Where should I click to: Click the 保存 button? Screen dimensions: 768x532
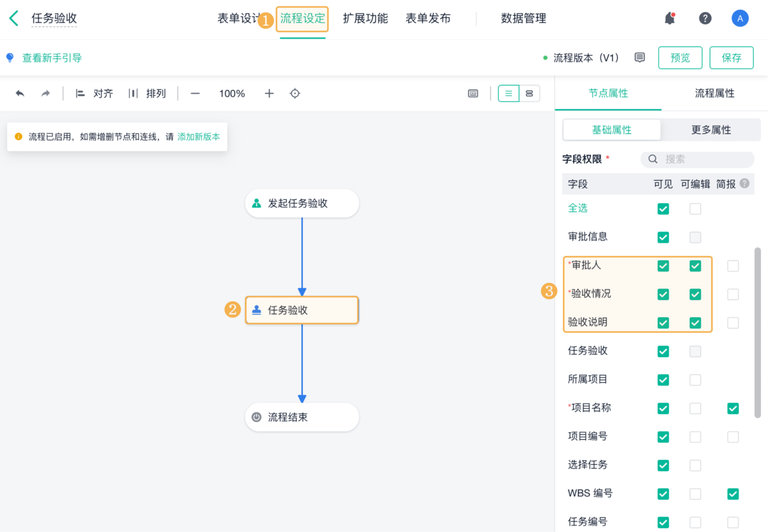pos(732,57)
